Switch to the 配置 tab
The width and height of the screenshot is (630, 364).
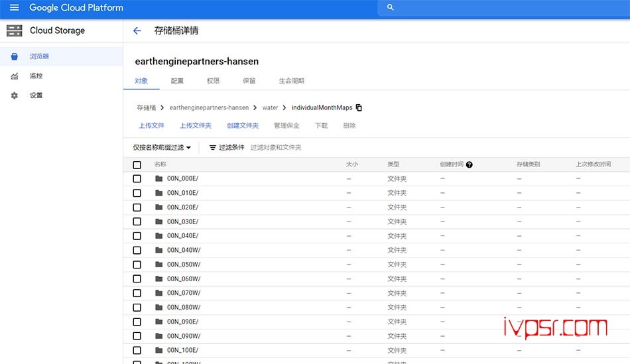pos(177,81)
